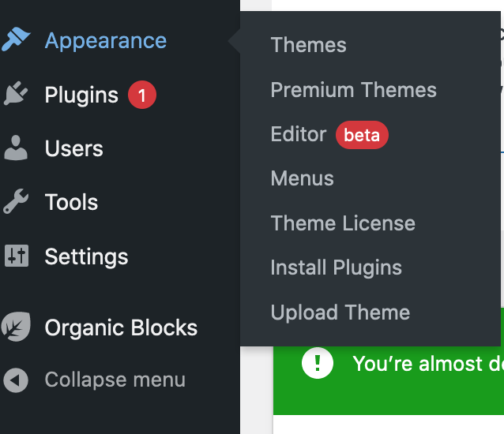Image resolution: width=504 pixels, height=434 pixels.
Task: Click the Organic Blocks leaf icon
Action: [16, 327]
